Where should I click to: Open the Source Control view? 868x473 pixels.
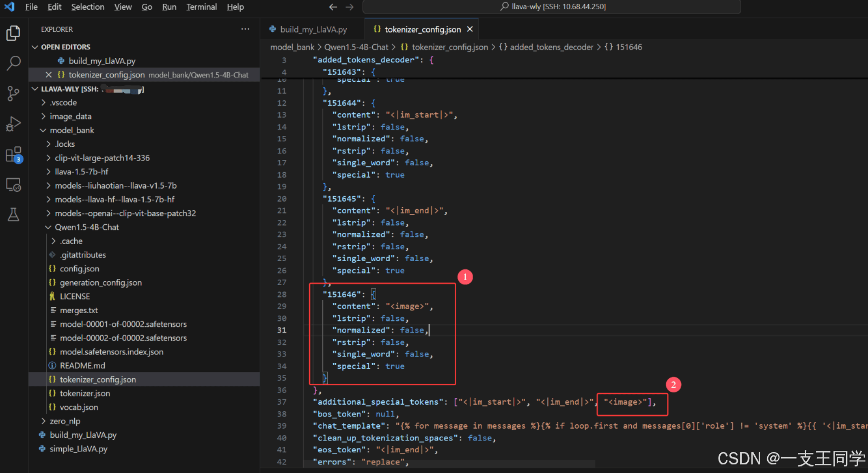pos(13,93)
